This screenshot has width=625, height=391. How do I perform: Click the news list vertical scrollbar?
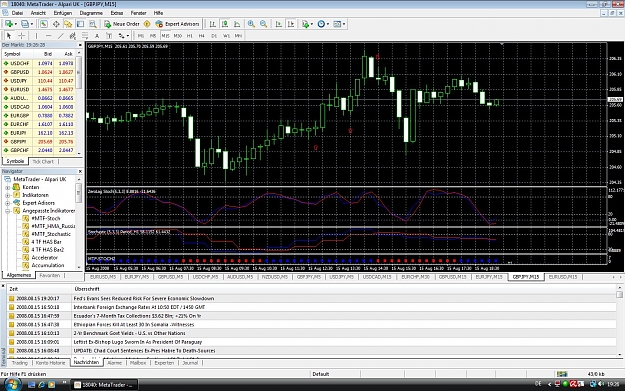pos(619,320)
